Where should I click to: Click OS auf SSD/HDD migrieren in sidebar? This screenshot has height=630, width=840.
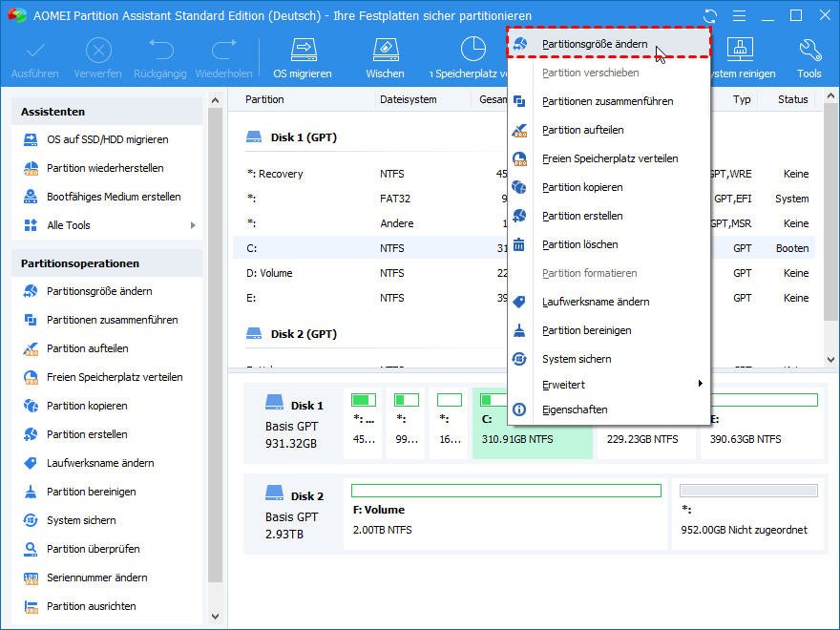coord(107,139)
